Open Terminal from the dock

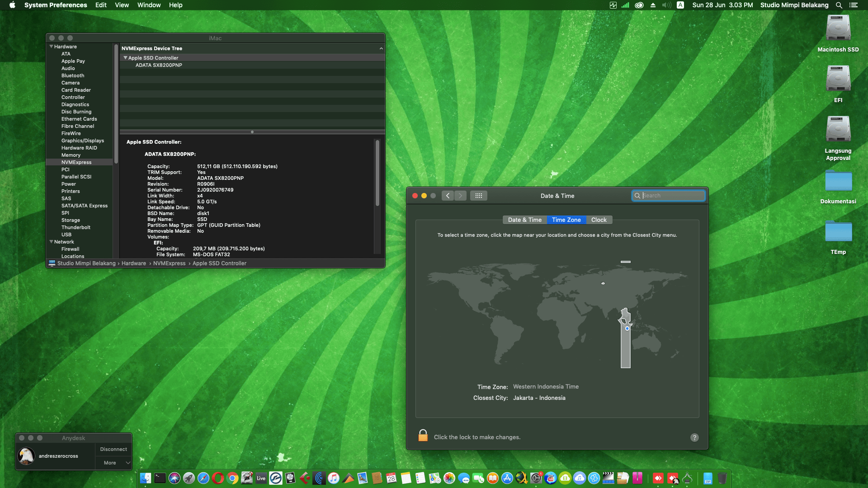point(160,478)
